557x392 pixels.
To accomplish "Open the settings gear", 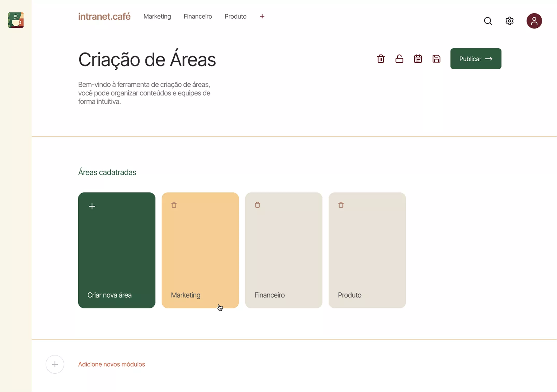I will coord(509,21).
